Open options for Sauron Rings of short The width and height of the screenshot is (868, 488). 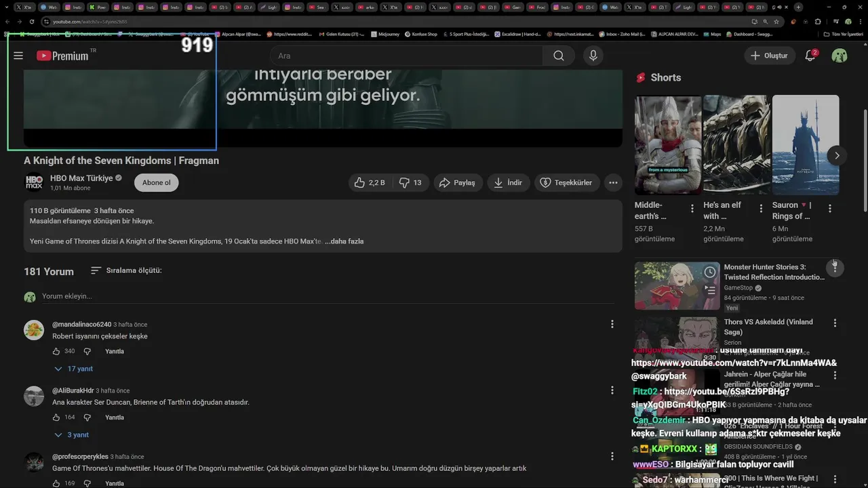pyautogui.click(x=829, y=209)
